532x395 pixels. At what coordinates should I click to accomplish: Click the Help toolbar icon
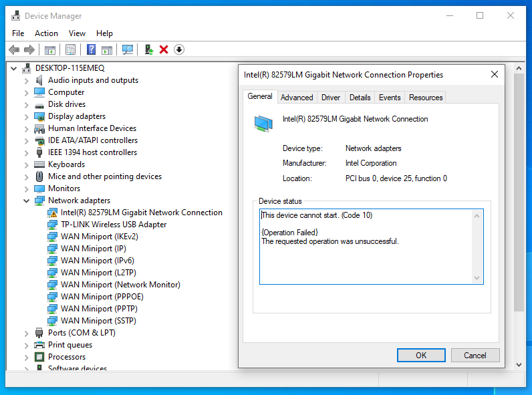click(91, 49)
